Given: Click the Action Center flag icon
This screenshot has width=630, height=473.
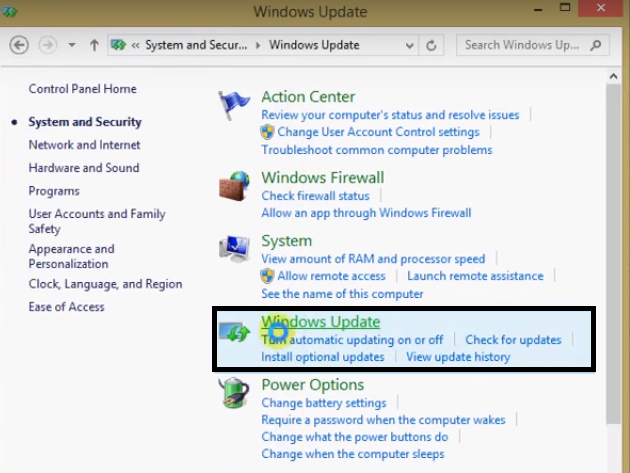Looking at the screenshot, I should click(234, 105).
